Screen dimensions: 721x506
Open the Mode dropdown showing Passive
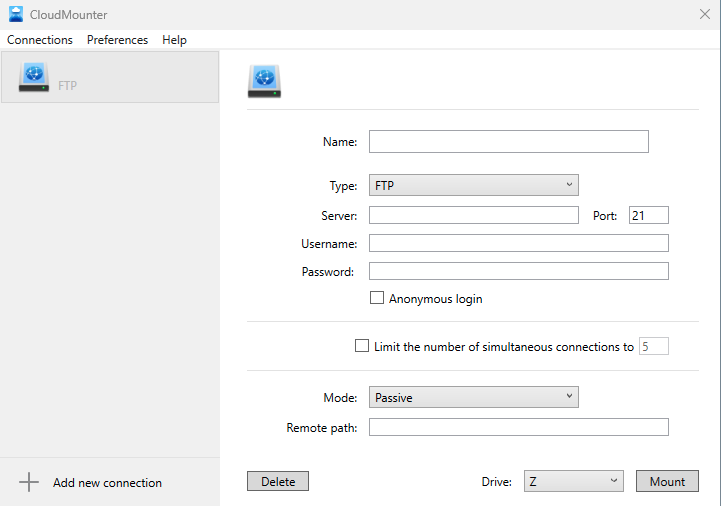pyautogui.click(x=474, y=397)
